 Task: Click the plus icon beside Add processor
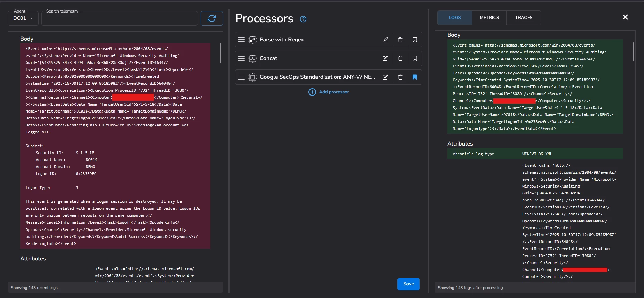[312, 92]
